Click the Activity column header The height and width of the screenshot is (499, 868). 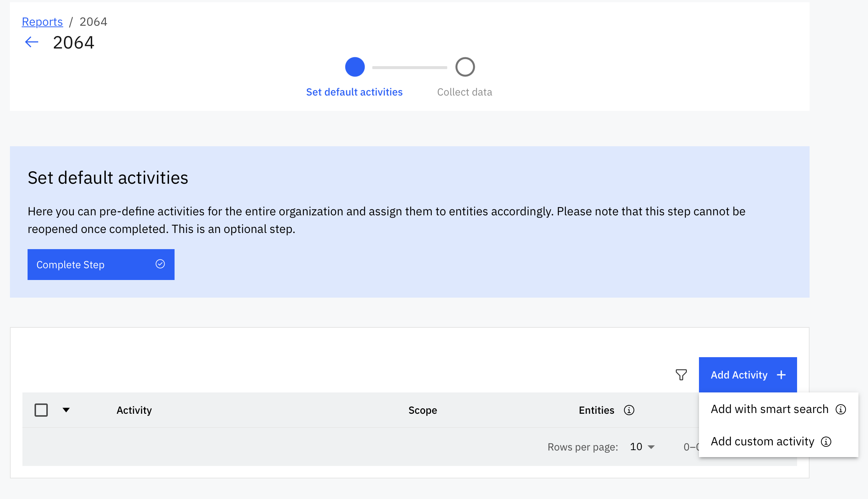[x=134, y=410]
